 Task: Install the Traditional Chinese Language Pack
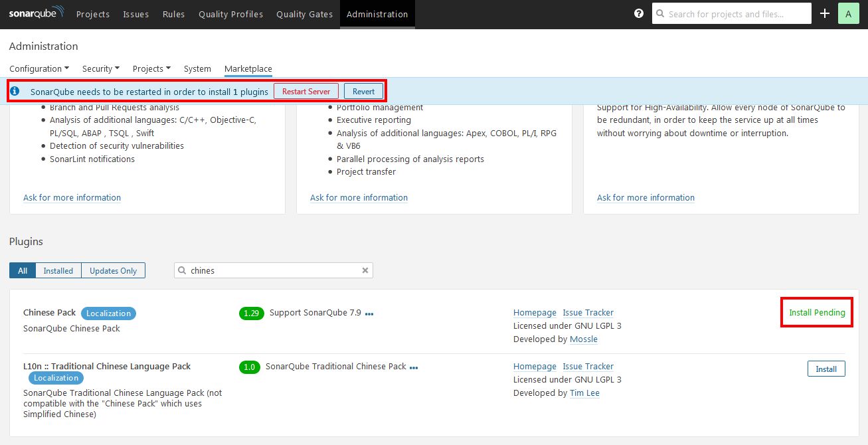click(826, 369)
